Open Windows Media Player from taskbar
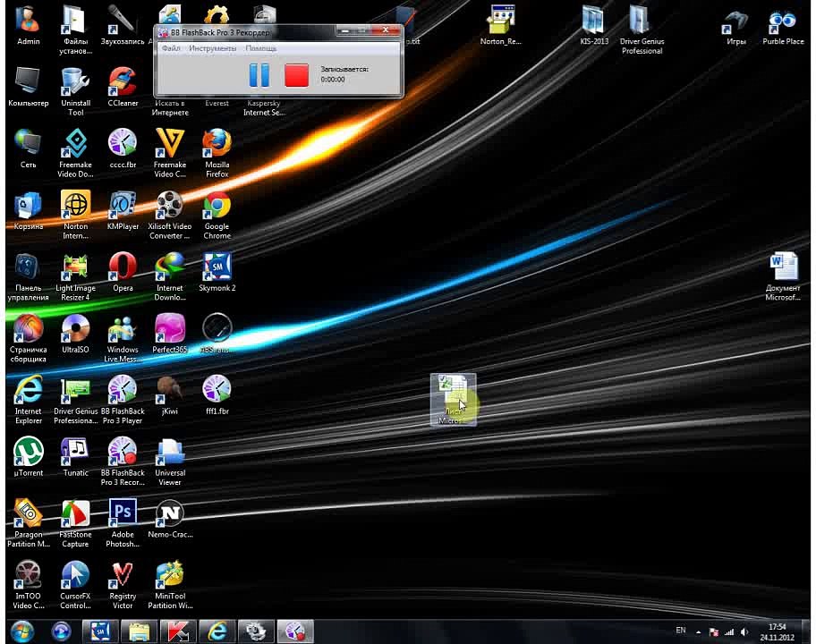 pyautogui.click(x=61, y=631)
